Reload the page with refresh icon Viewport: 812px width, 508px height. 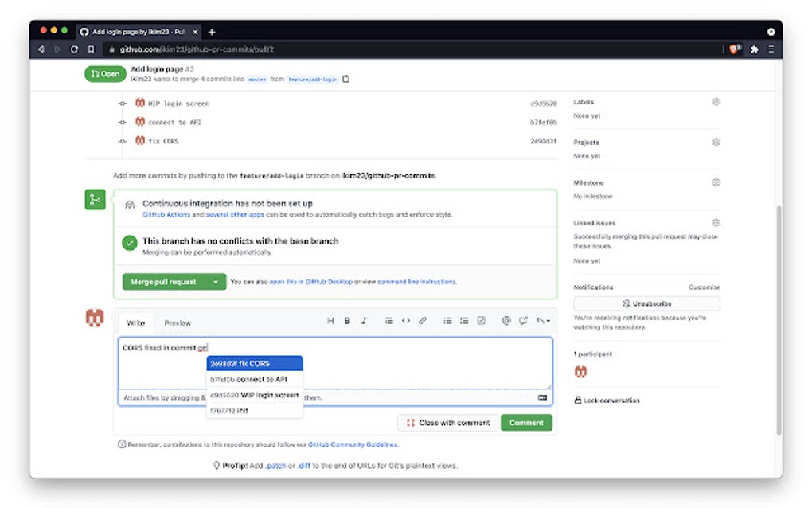74,49
